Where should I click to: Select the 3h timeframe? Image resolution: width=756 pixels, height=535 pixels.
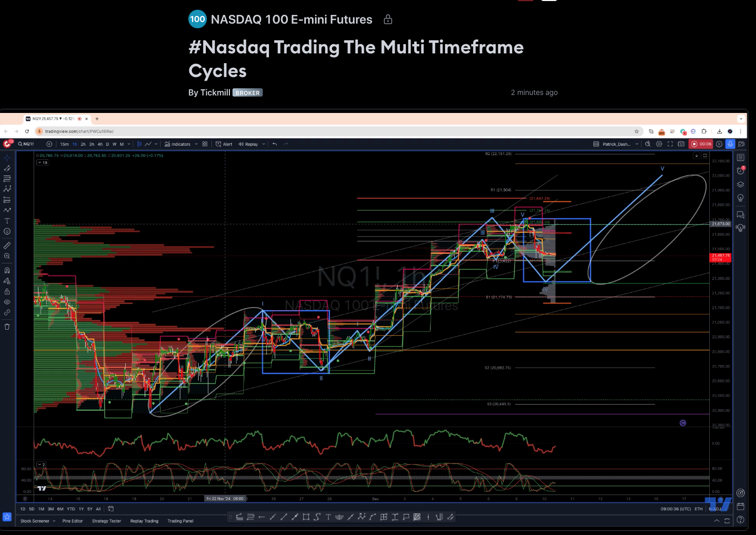92,144
